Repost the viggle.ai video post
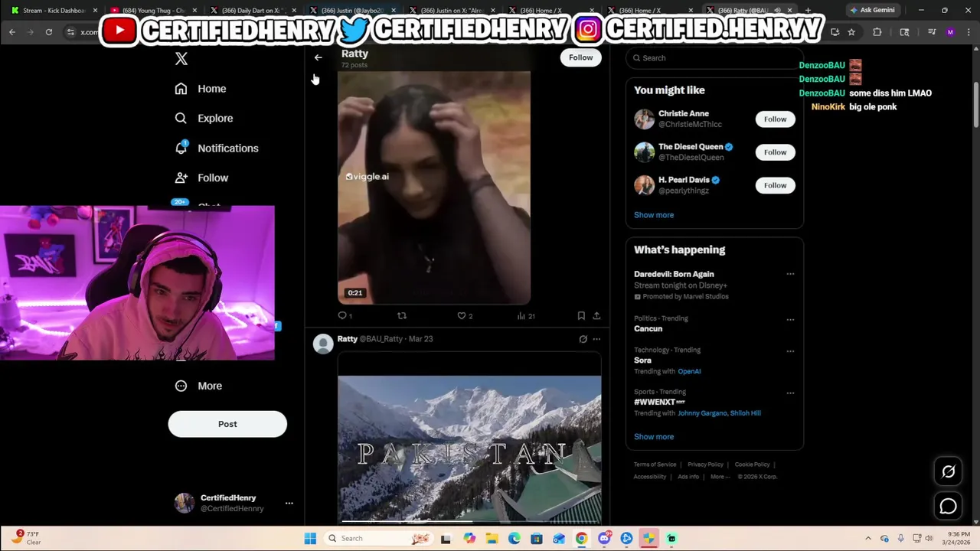This screenshot has width=980, height=551. point(402,315)
